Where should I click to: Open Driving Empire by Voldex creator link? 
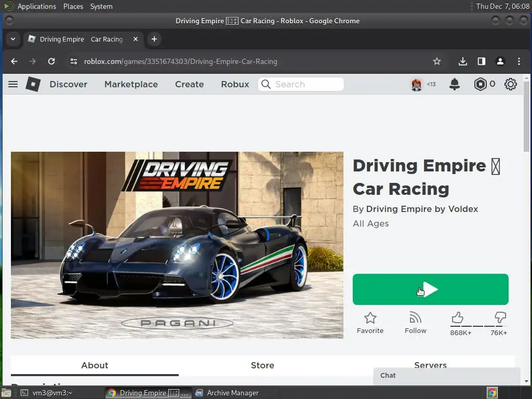click(x=422, y=209)
